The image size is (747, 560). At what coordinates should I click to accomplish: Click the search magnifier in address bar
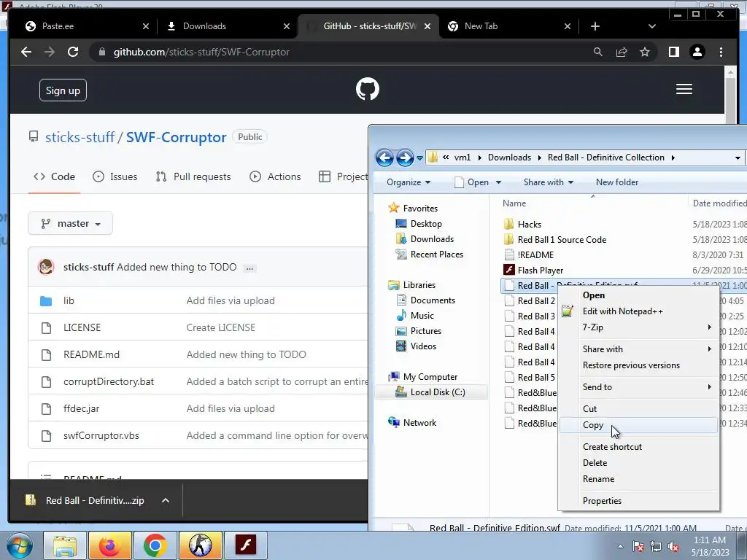598,52
